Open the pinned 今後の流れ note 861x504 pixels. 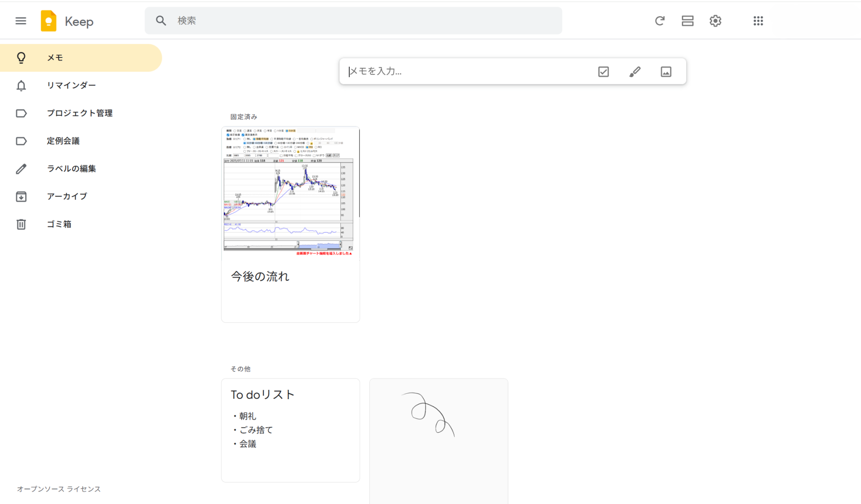tap(290, 224)
